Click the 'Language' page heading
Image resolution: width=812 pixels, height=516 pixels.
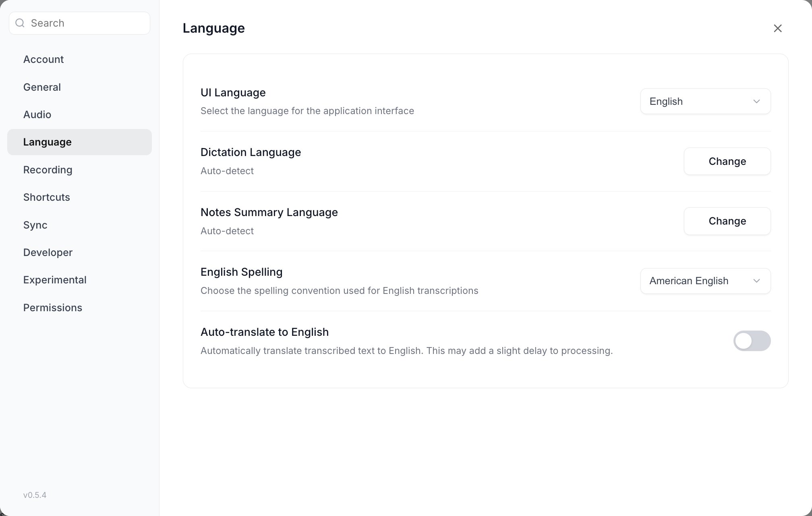pos(214,28)
